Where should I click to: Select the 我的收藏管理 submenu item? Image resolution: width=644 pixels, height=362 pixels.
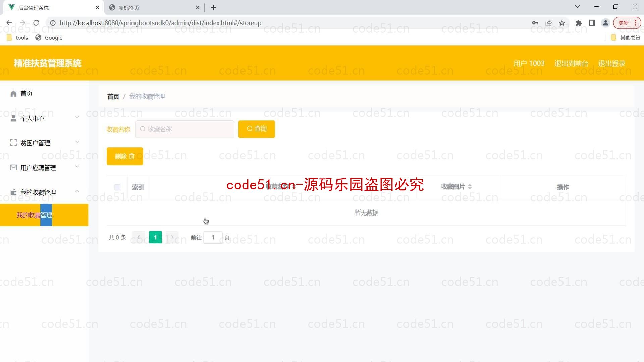click(x=44, y=215)
